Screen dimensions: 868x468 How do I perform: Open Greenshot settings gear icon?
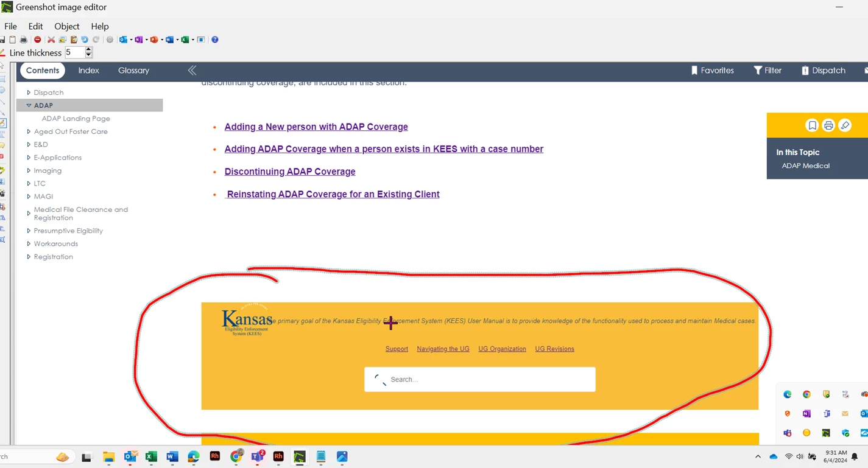pyautogui.click(x=110, y=40)
